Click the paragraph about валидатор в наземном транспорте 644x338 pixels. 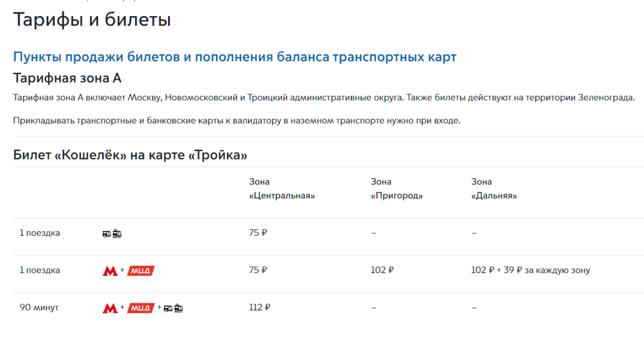[236, 121]
